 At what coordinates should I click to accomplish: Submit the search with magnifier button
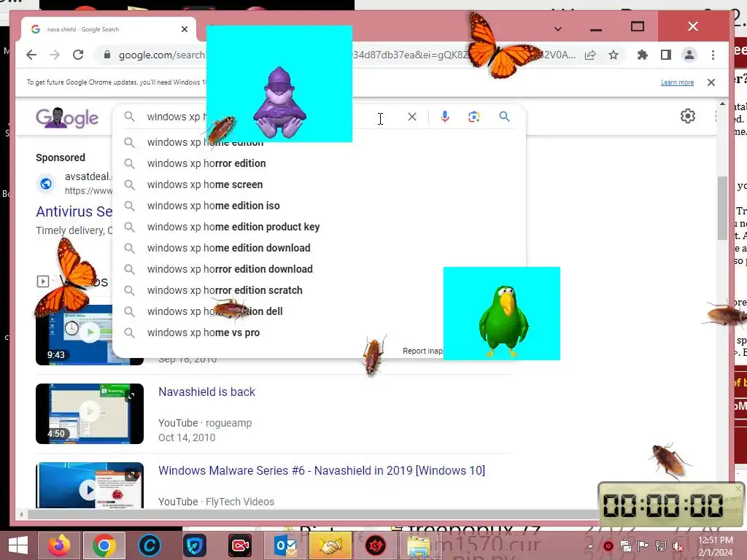tap(504, 117)
